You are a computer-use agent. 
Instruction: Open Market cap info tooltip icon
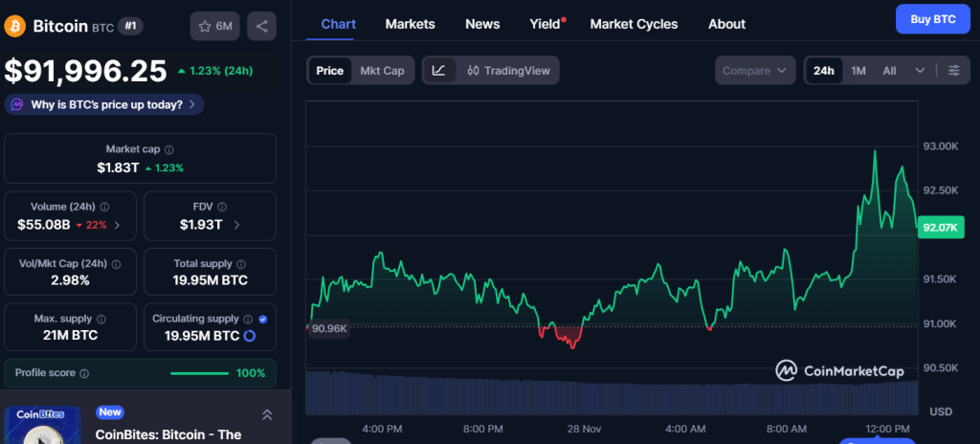169,150
